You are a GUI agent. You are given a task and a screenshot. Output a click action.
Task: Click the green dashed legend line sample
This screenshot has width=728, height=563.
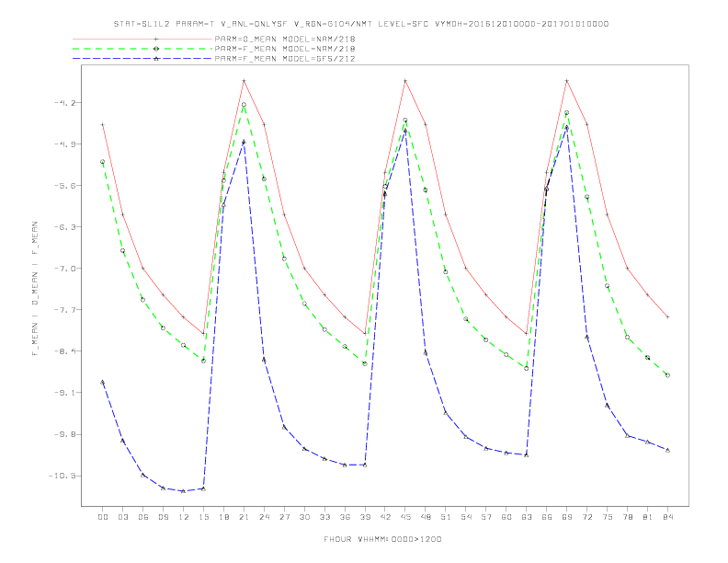pyautogui.click(x=142, y=49)
